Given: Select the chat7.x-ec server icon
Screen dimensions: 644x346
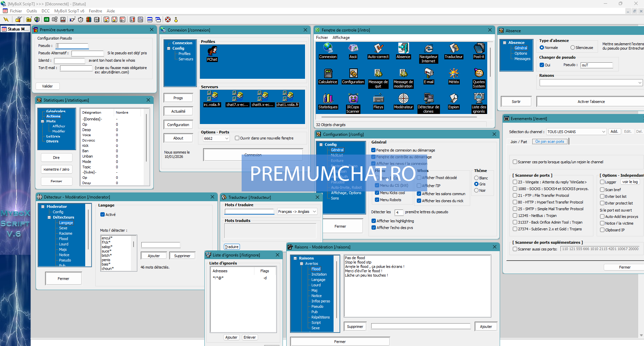Looking at the screenshot, I should 237,99.
